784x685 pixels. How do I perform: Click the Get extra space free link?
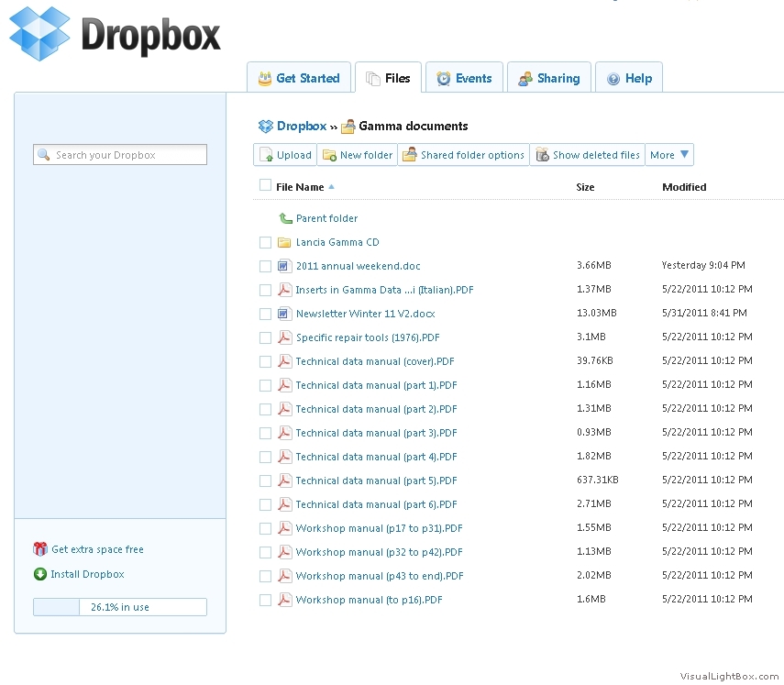[97, 549]
